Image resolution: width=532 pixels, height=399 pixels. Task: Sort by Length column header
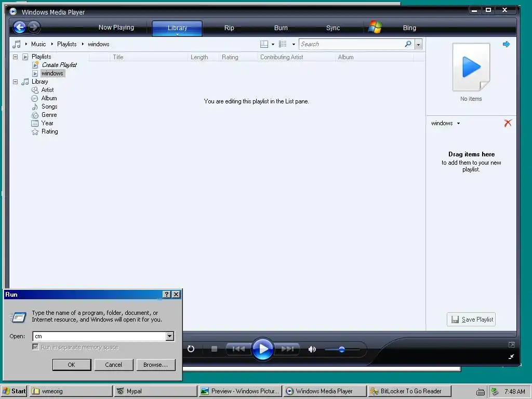(203, 57)
